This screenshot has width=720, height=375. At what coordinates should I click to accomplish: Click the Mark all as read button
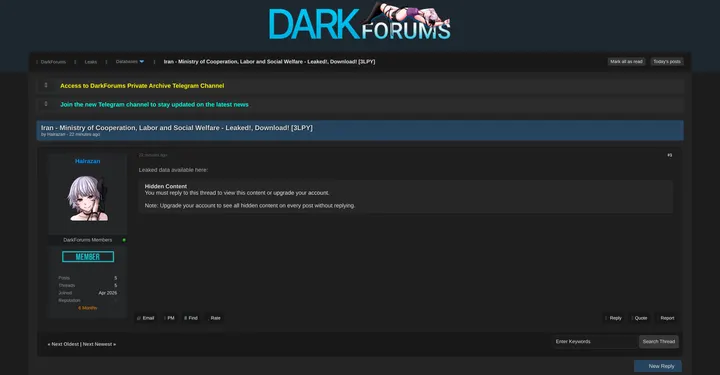[x=626, y=62]
